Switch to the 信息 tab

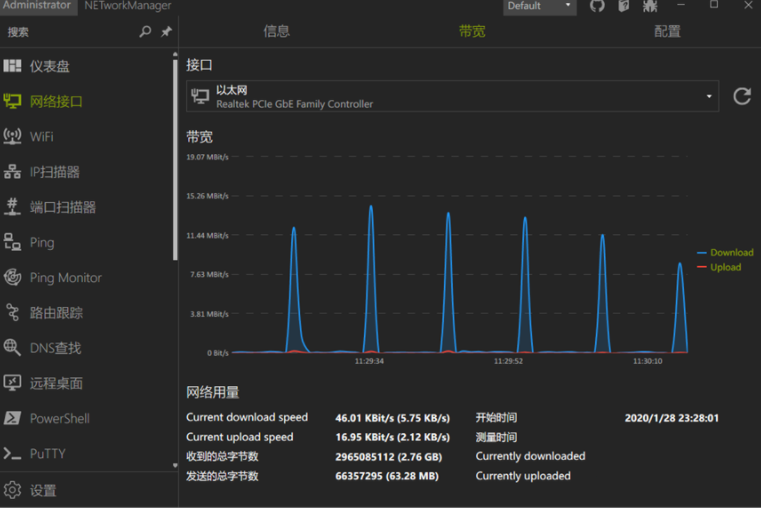point(277,31)
